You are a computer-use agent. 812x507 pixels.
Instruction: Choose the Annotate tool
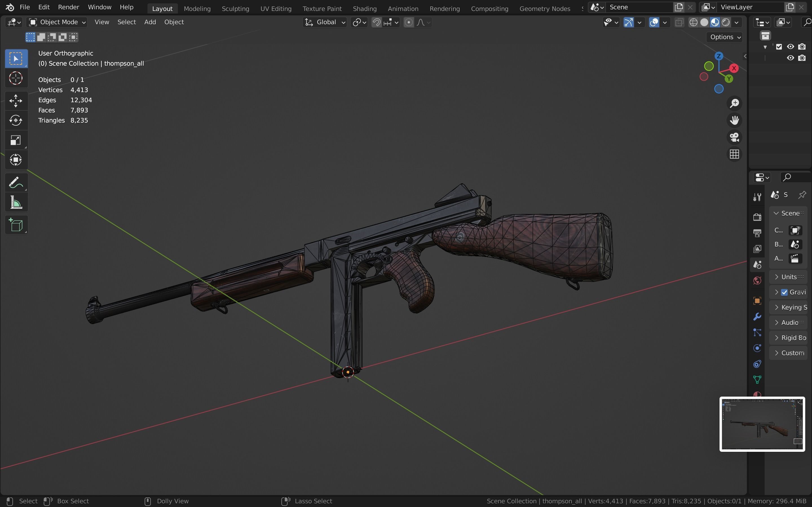click(x=16, y=183)
